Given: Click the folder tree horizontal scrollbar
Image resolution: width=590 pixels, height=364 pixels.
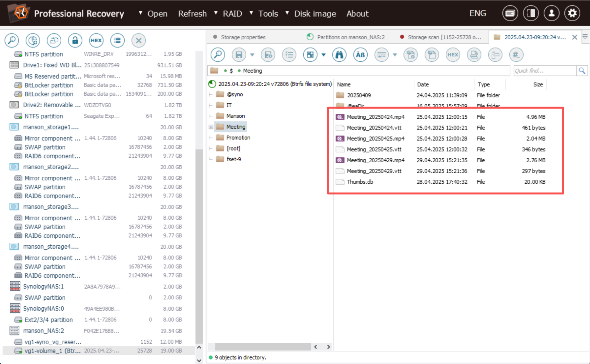Looking at the screenshot, I should 263,347.
